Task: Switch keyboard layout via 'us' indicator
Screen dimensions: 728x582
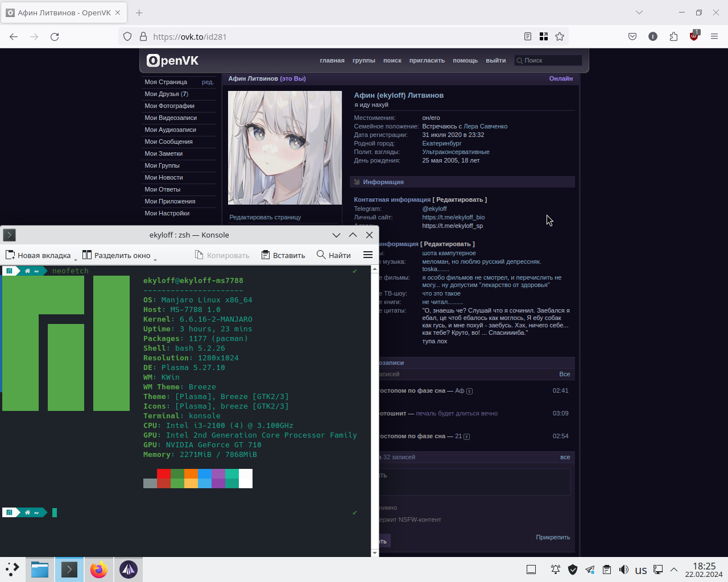Action: click(x=641, y=570)
